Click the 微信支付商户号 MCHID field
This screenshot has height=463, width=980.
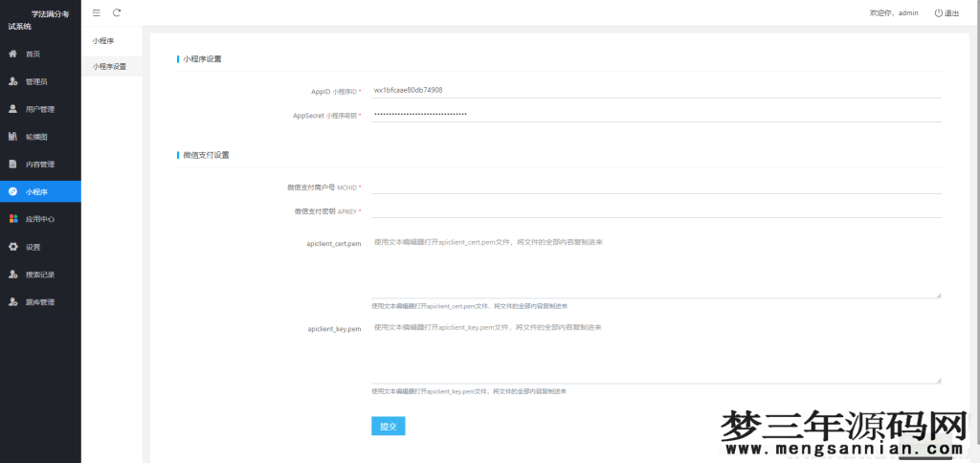(x=656, y=187)
